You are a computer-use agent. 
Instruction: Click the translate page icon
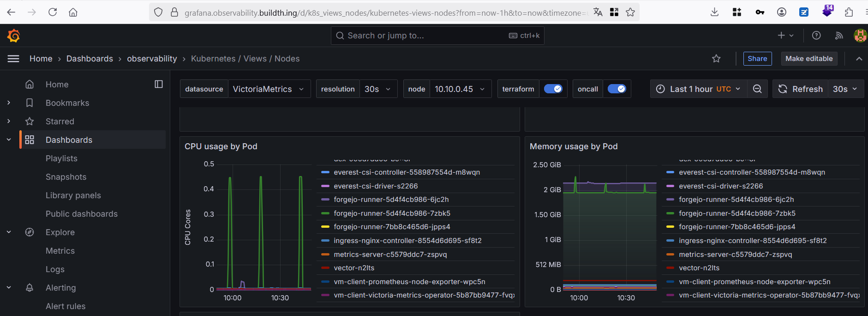(598, 12)
